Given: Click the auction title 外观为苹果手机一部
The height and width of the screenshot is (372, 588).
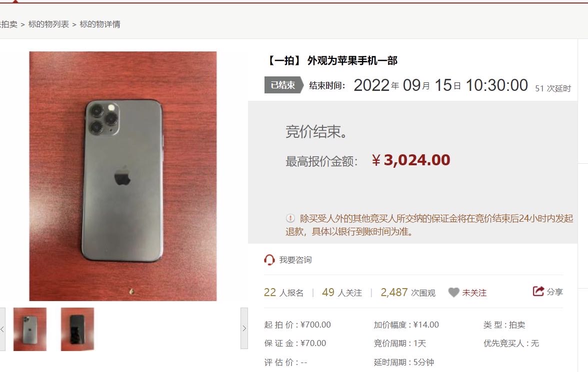Looking at the screenshot, I should tap(352, 61).
